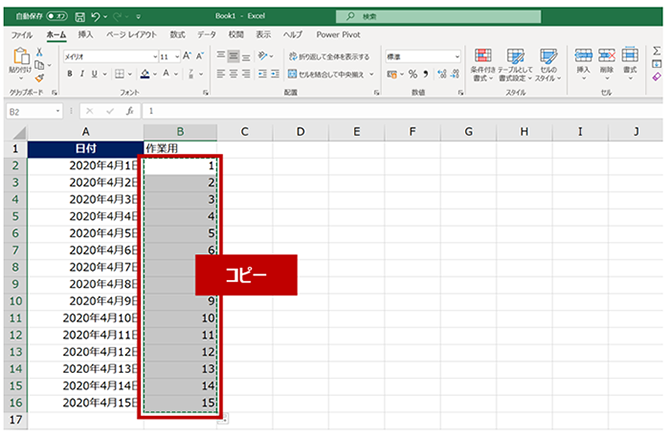The height and width of the screenshot is (436, 670).
Task: Toggle the AutoSave (自動保存) switch
Action: pyautogui.click(x=58, y=17)
